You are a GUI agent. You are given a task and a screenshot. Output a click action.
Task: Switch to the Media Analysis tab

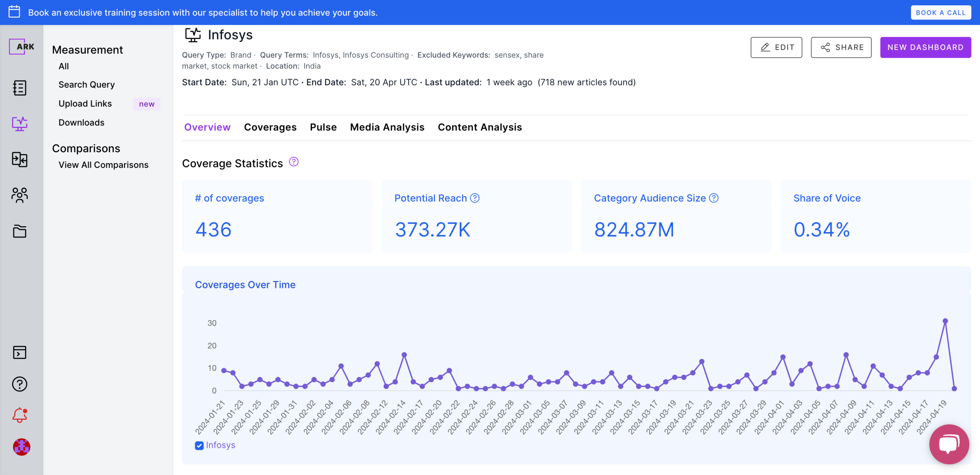[x=387, y=127]
